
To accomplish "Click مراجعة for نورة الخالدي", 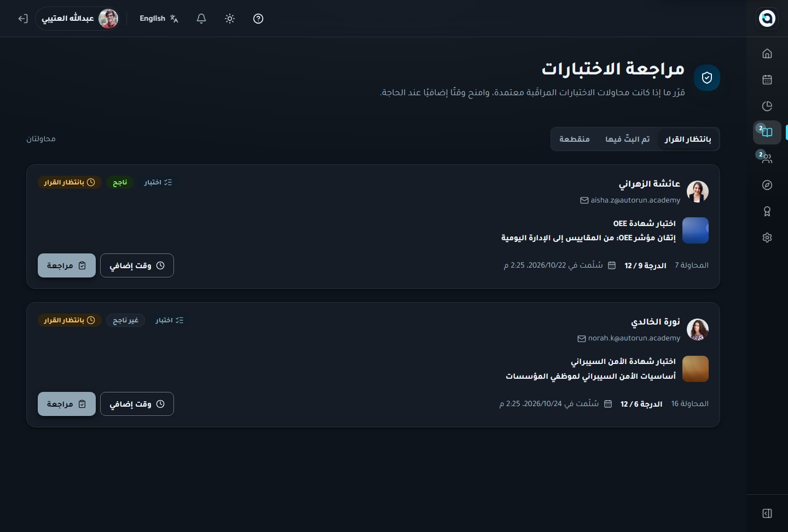I will [67, 404].
